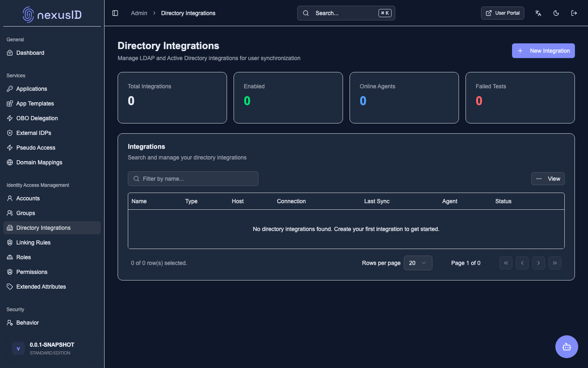Open External IDPs page
Viewport: 588px width, 368px height.
(x=52, y=133)
